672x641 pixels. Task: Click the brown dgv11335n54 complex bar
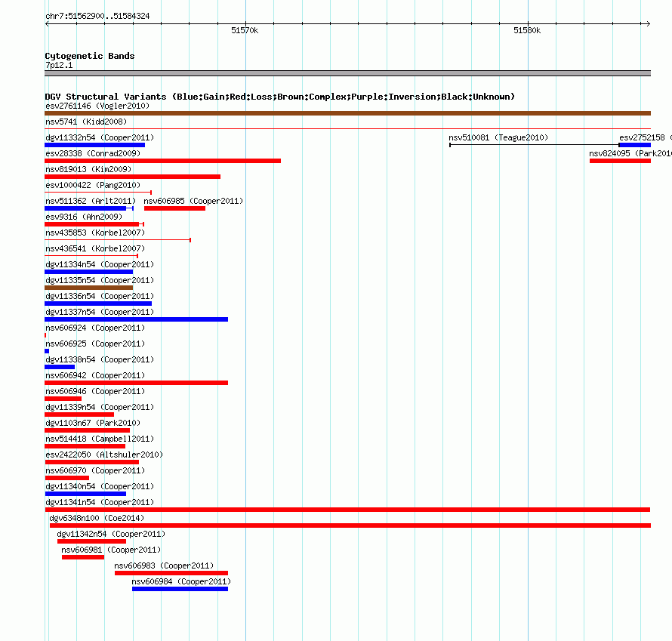tap(88, 288)
